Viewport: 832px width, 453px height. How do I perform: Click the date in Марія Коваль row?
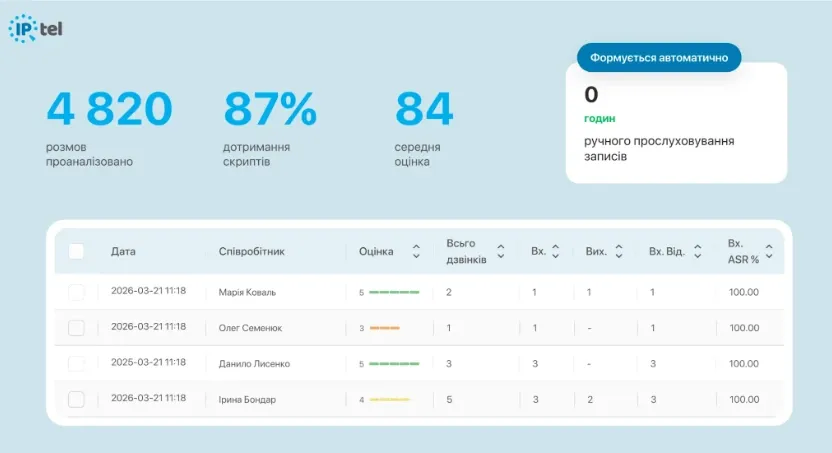[x=149, y=291]
